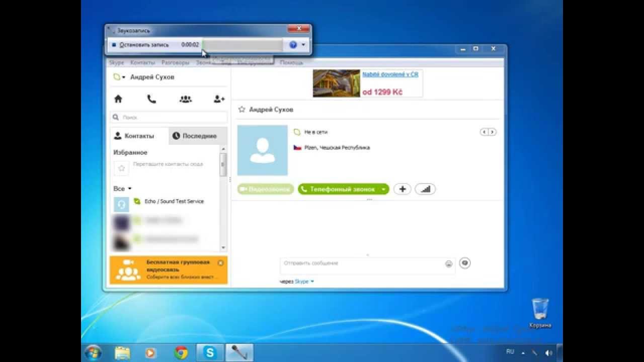
Task: Expand the Все contacts filter
Action: (x=130, y=189)
